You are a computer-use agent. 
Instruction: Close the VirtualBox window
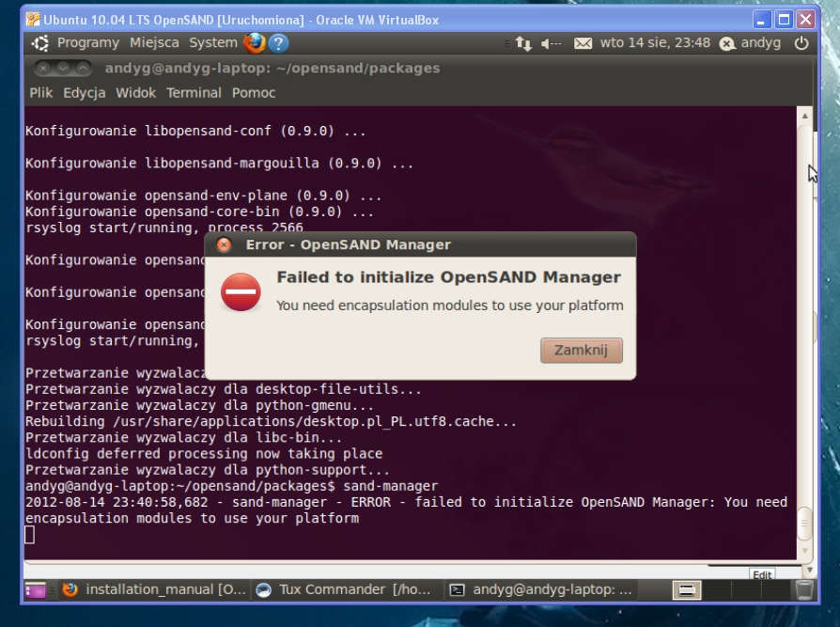pos(806,20)
